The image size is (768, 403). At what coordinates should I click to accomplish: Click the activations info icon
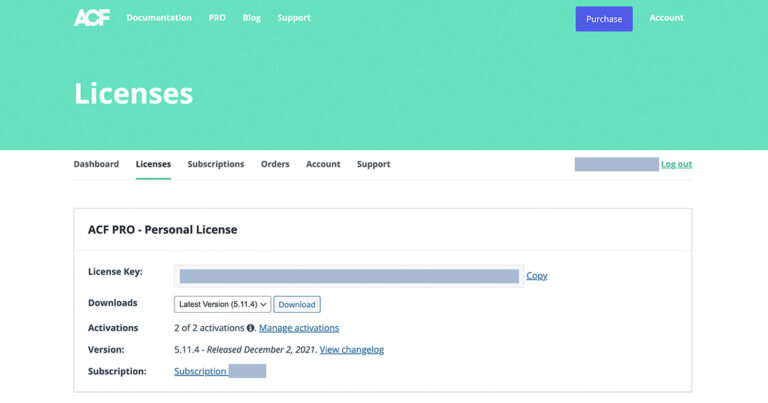click(x=251, y=328)
